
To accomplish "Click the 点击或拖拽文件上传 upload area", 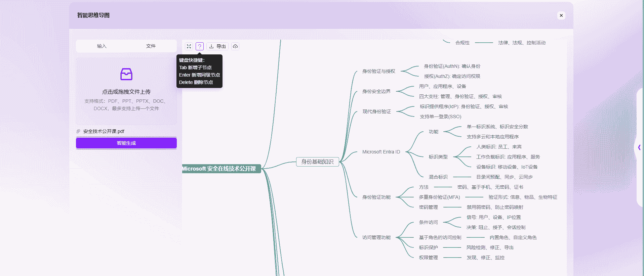I will [126, 91].
